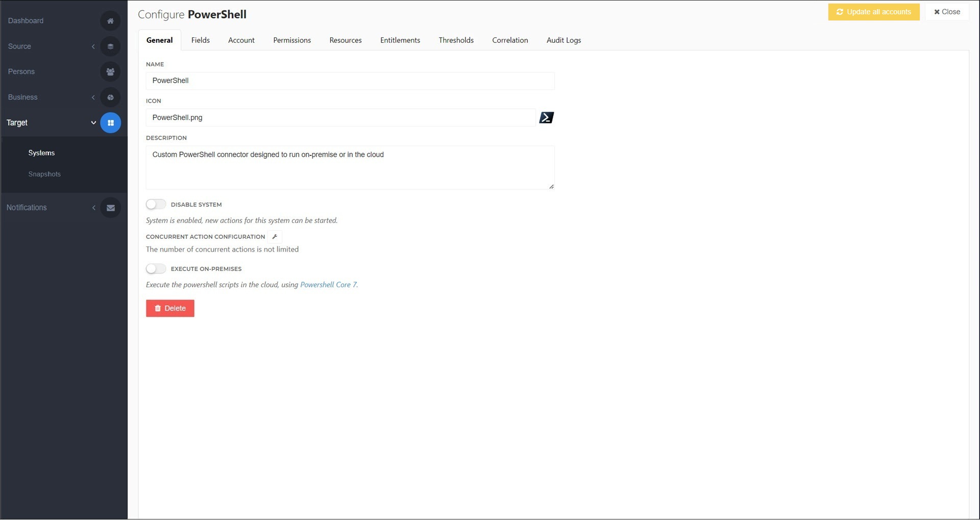Click the Source layers icon
The height and width of the screenshot is (520, 980).
tap(110, 46)
